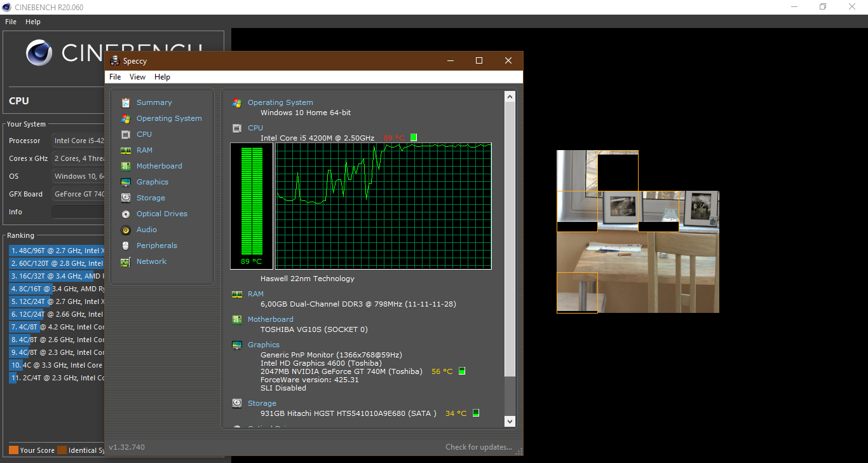This screenshot has width=868, height=463.
Task: Open Cinebench Help menu
Action: [33, 22]
